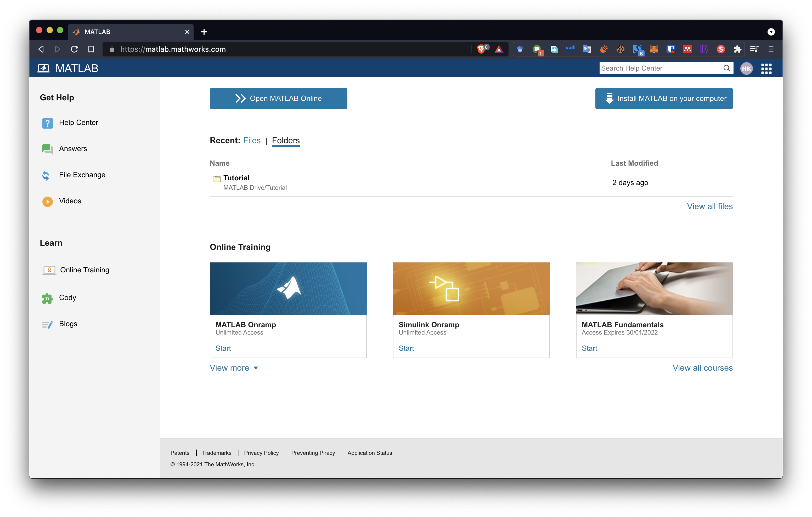Open the apps grid menu icon

766,68
